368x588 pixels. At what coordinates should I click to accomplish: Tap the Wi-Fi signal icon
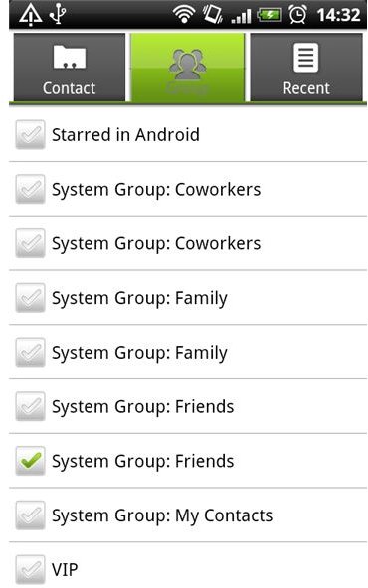(x=184, y=15)
